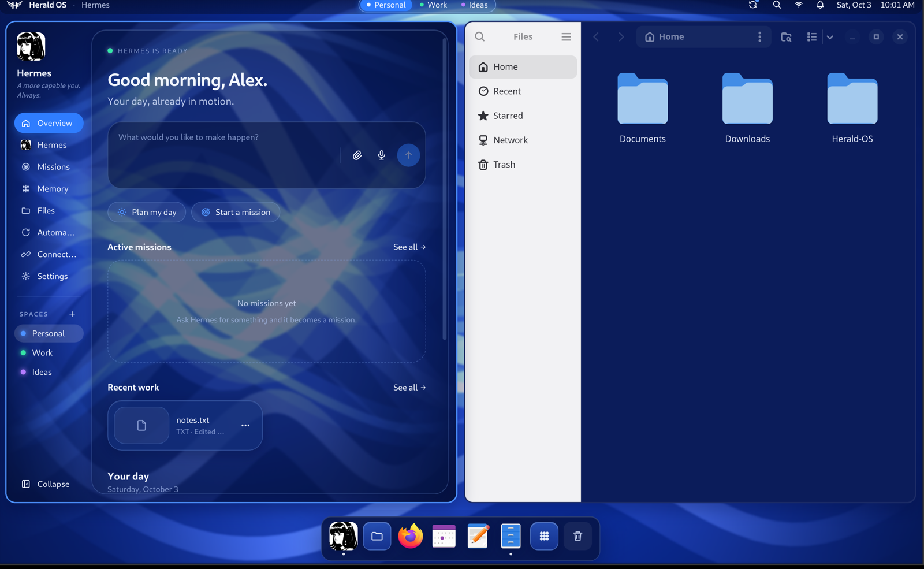See all active missions
The image size is (924, 569).
coord(409,247)
